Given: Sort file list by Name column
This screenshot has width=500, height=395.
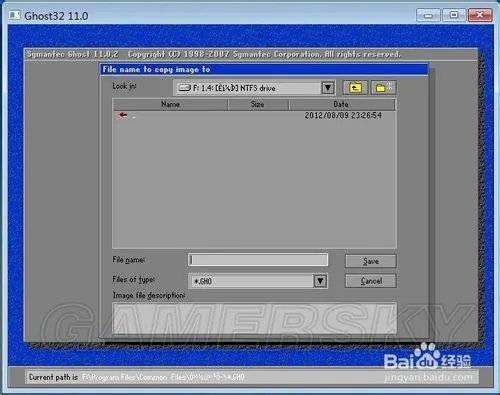Looking at the screenshot, I should (170, 104).
